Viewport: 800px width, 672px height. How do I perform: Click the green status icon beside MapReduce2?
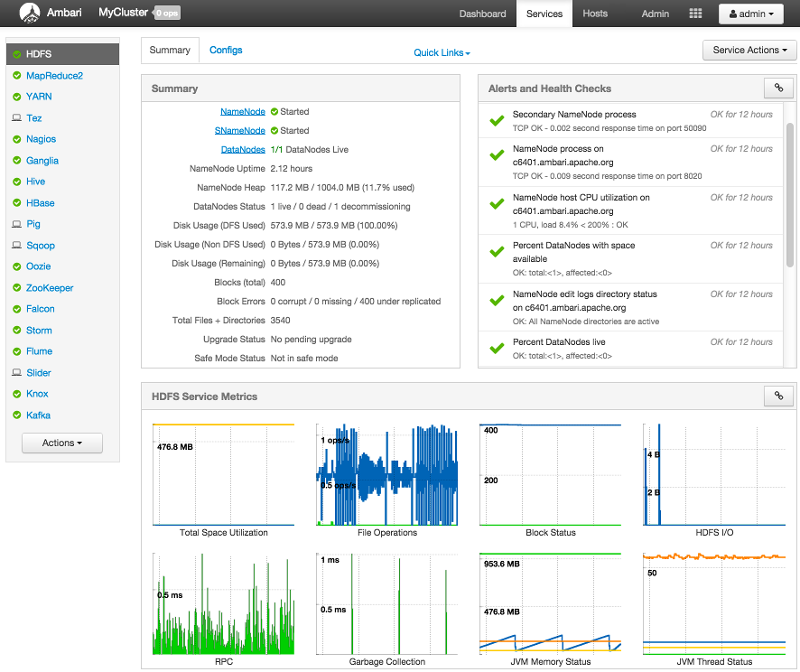tap(17, 76)
